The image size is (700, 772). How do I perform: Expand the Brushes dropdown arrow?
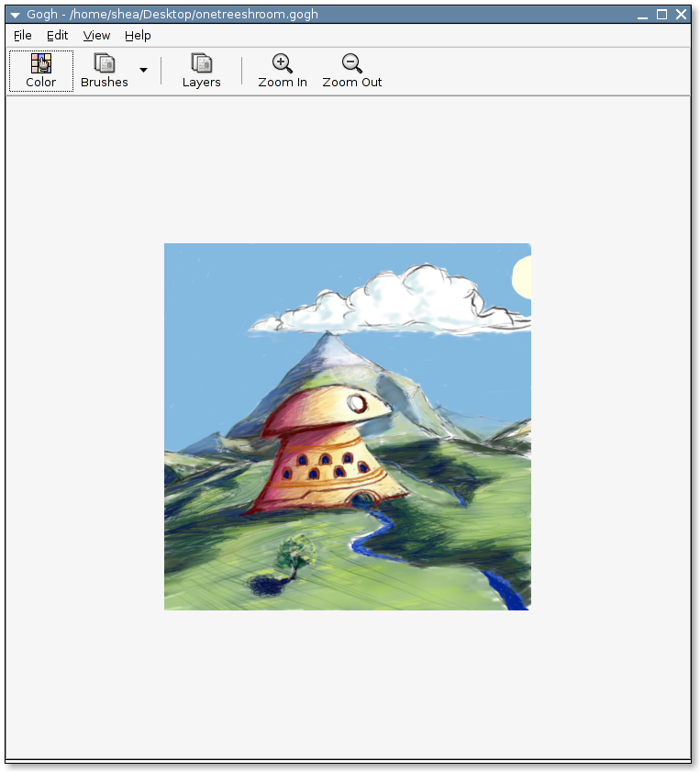pos(144,71)
